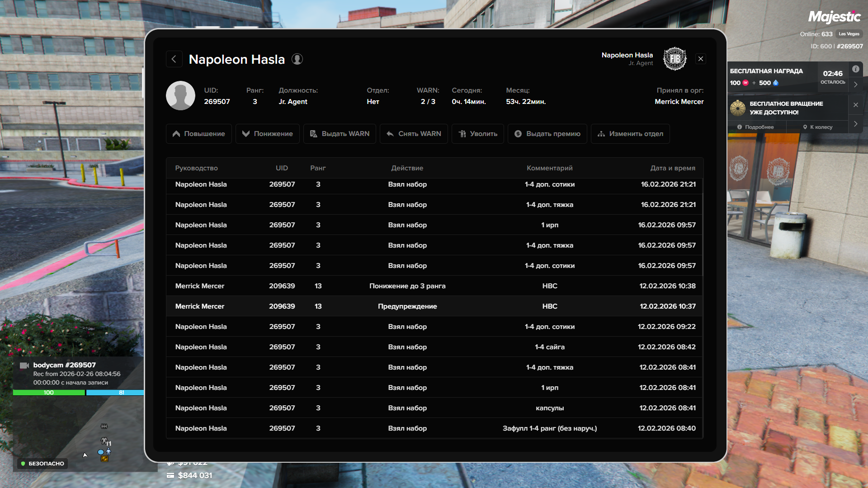Open the Подробнее details link
The width and height of the screenshot is (868, 488).
[755, 127]
